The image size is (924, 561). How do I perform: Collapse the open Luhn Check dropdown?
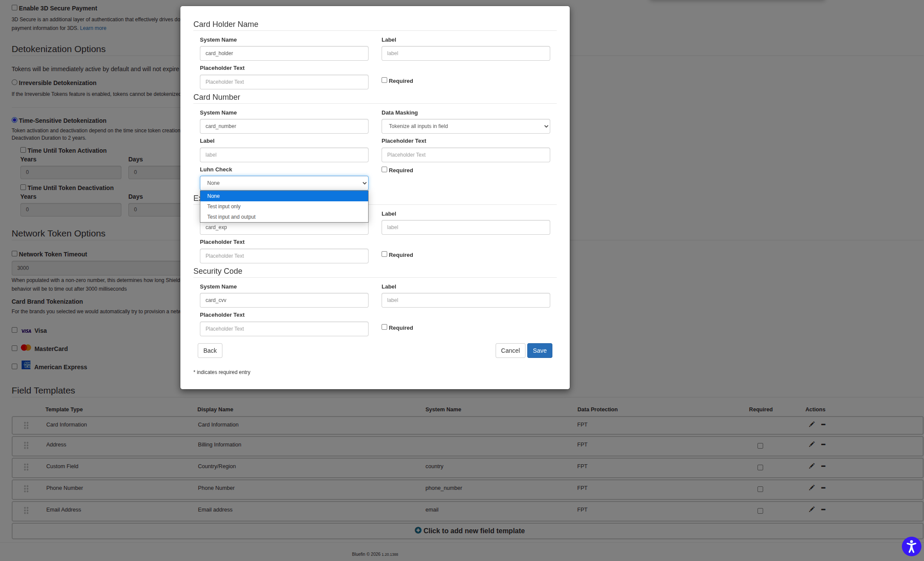click(284, 183)
